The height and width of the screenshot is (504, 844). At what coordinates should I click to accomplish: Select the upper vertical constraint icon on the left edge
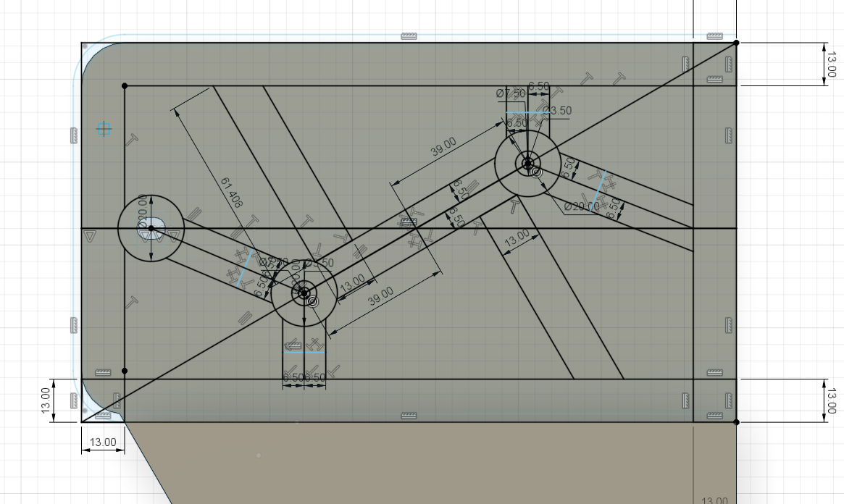pos(75,135)
